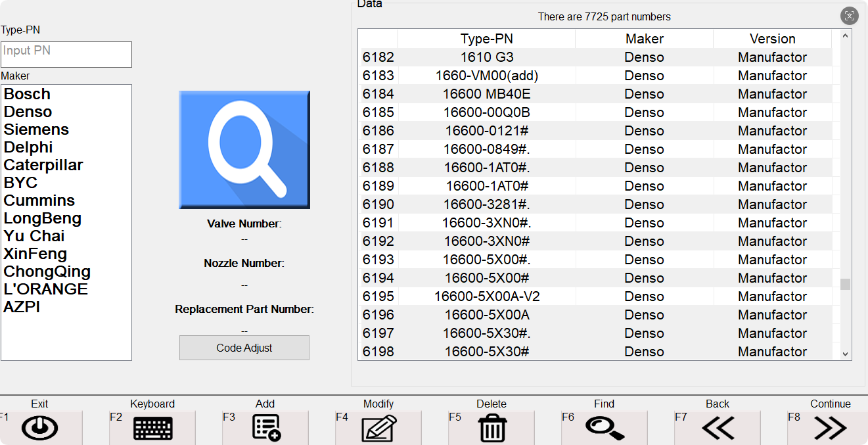Click the Delete trash bin icon
The image size is (868, 445).
[x=491, y=427]
